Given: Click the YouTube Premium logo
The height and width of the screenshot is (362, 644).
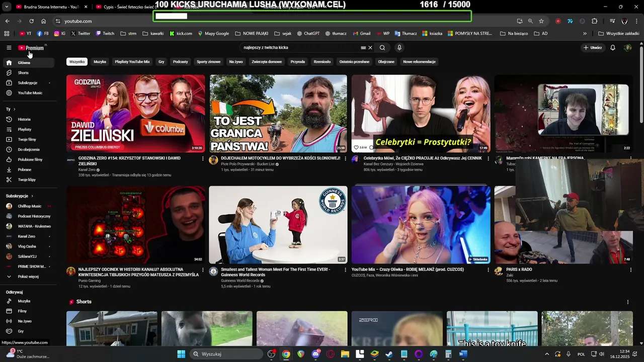Looking at the screenshot, I should [31, 48].
